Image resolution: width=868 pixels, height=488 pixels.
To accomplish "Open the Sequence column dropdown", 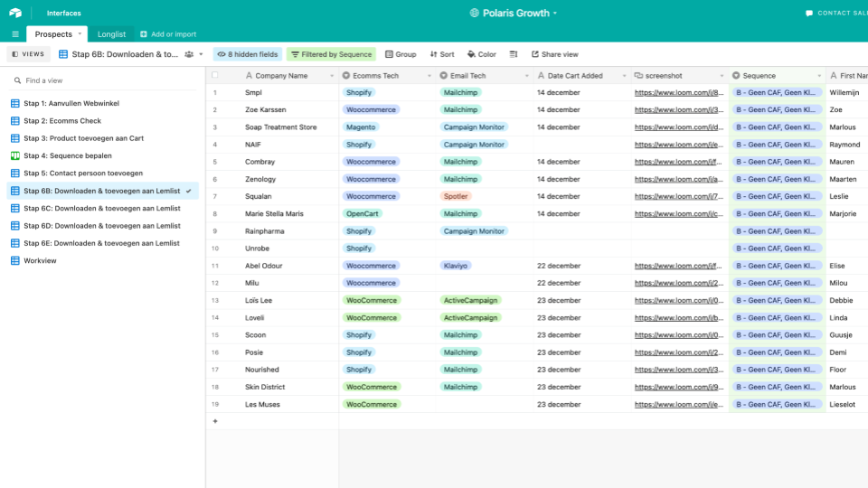I will pyautogui.click(x=819, y=76).
